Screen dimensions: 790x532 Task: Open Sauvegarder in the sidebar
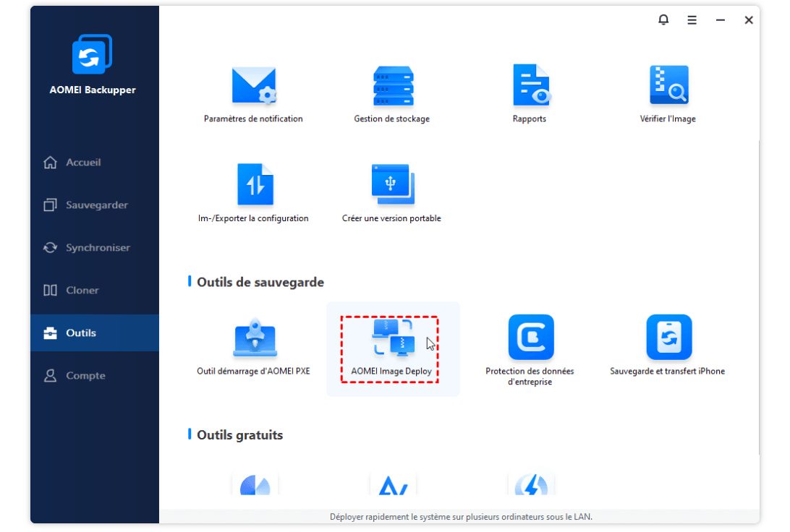[x=94, y=205]
